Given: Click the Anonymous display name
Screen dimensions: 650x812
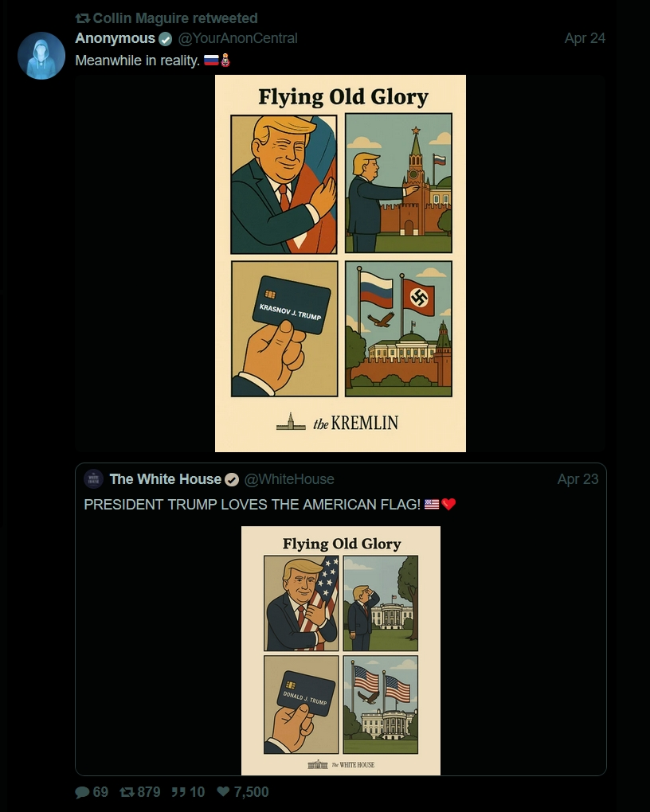Looking at the screenshot, I should 115,38.
